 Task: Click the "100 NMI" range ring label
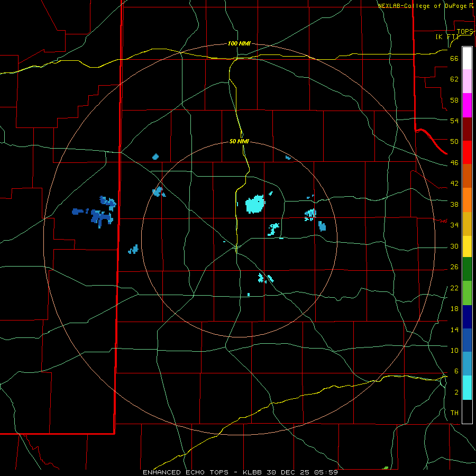tap(239, 43)
